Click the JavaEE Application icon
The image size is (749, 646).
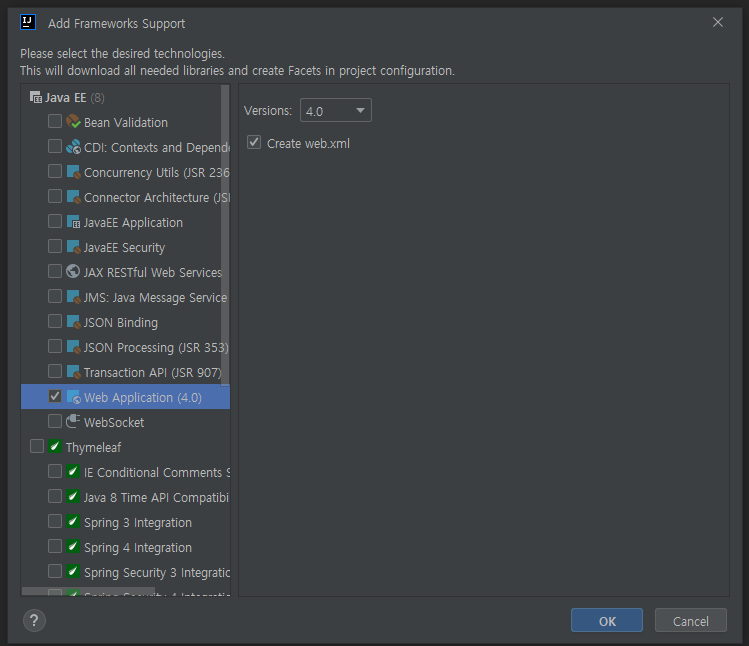73,222
